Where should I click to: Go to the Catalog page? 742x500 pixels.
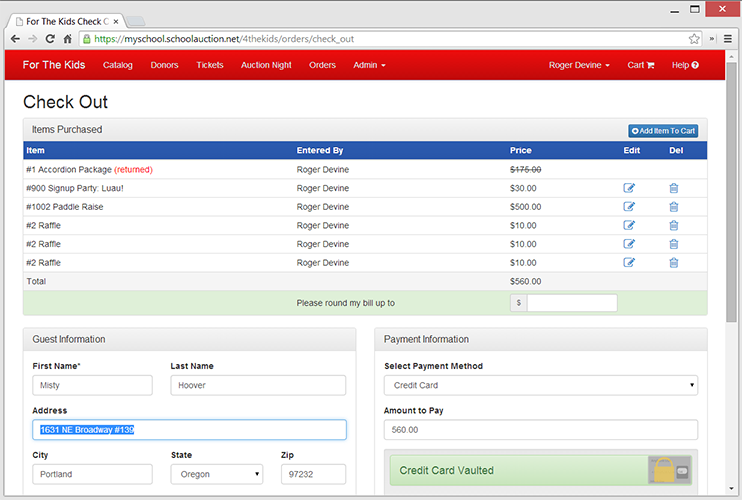(118, 65)
